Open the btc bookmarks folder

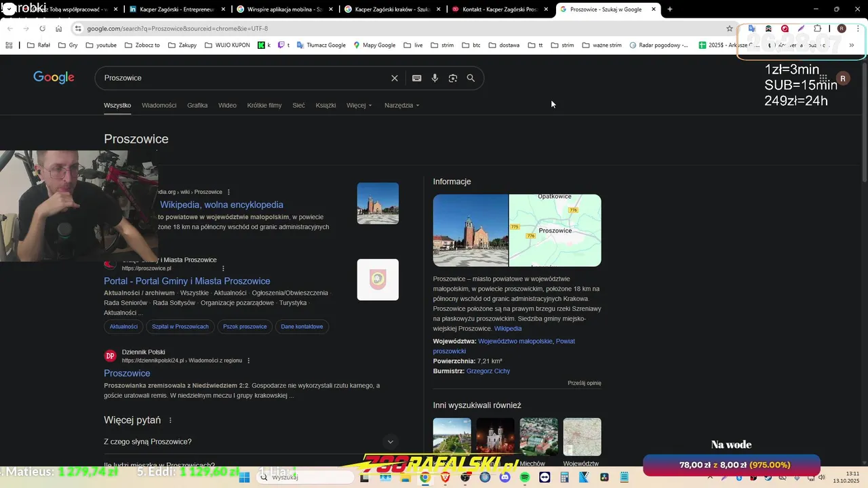(x=471, y=45)
